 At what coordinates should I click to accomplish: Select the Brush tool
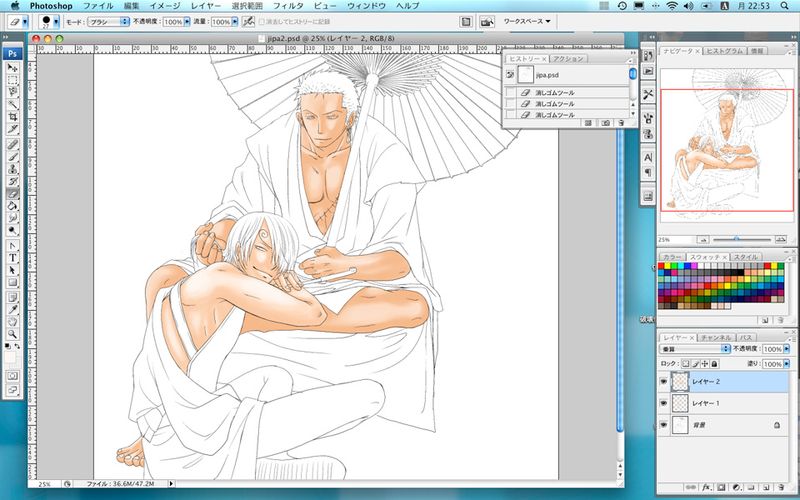click(12, 157)
